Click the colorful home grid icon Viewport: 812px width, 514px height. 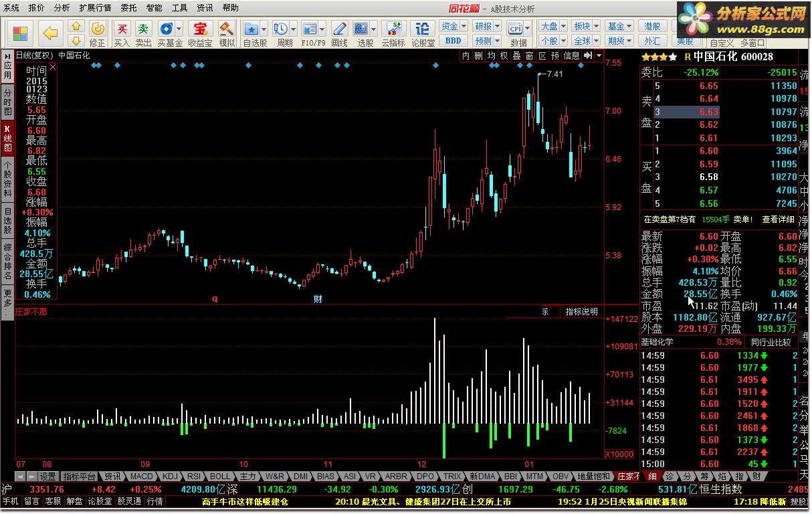pos(21,32)
